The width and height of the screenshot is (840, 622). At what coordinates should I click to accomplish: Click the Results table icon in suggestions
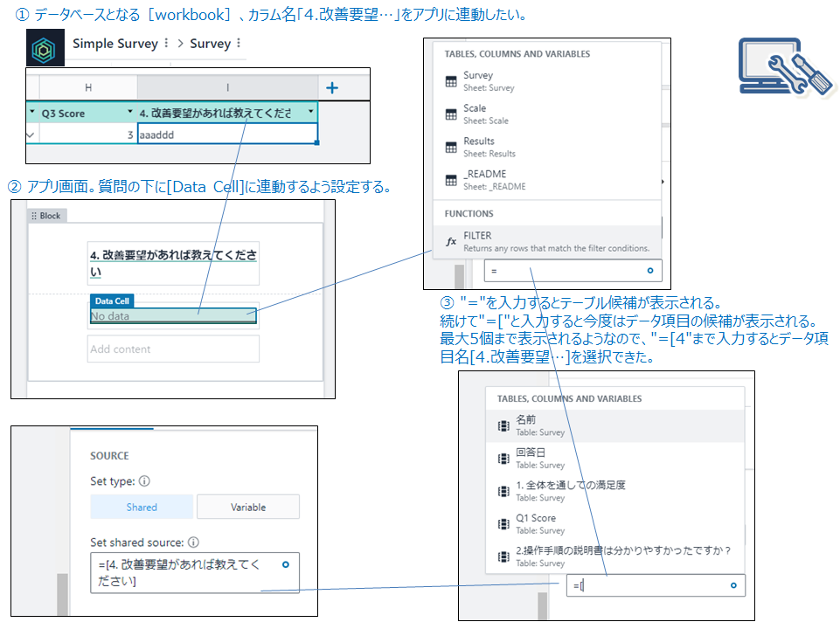pyautogui.click(x=451, y=148)
